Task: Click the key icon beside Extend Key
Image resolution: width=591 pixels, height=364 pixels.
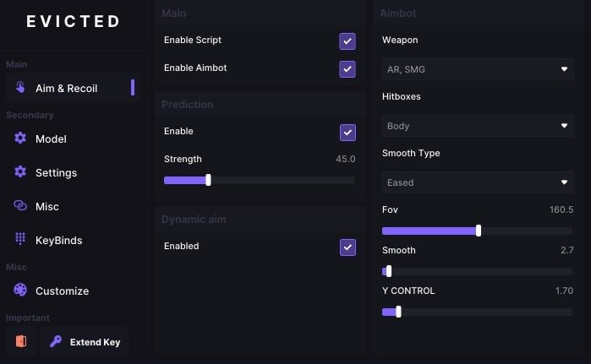Action: point(56,341)
